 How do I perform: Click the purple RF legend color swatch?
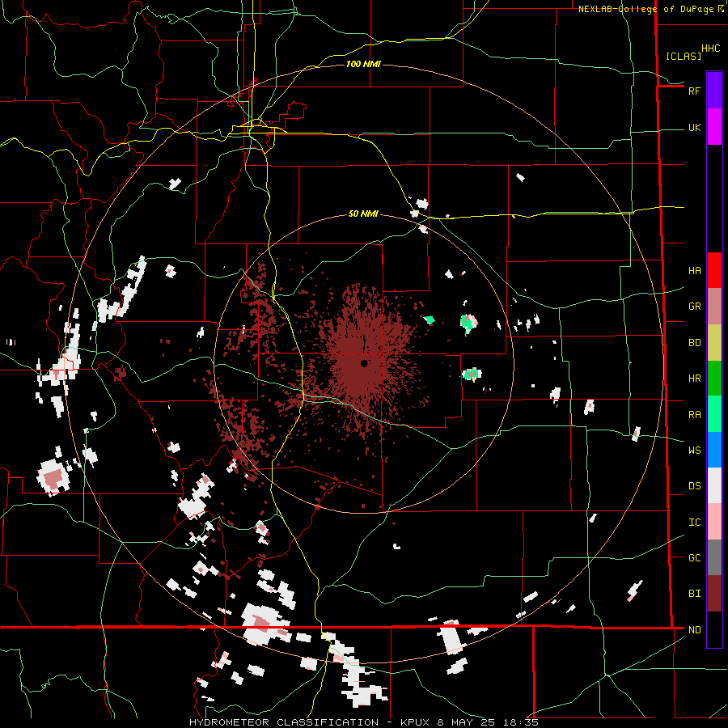pos(714,90)
